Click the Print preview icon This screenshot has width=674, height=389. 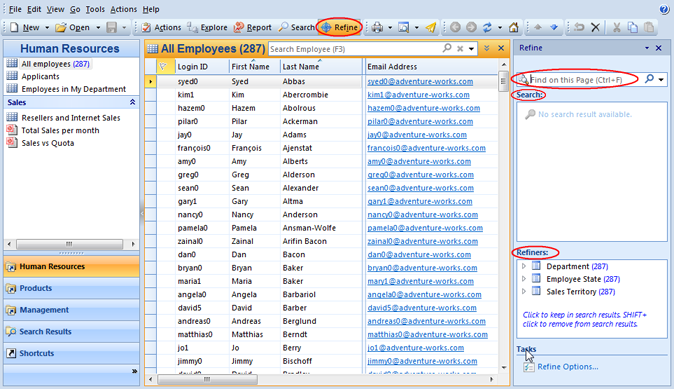404,28
